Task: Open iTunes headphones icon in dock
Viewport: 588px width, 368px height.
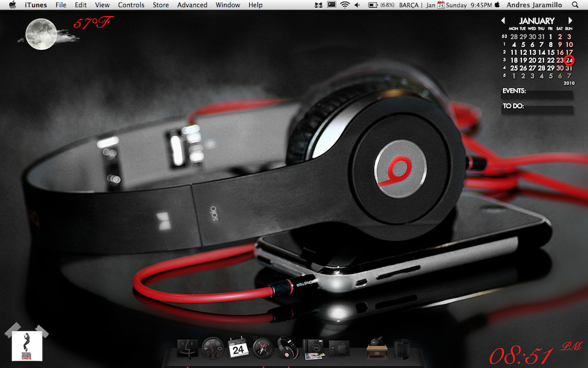Action: 288,348
